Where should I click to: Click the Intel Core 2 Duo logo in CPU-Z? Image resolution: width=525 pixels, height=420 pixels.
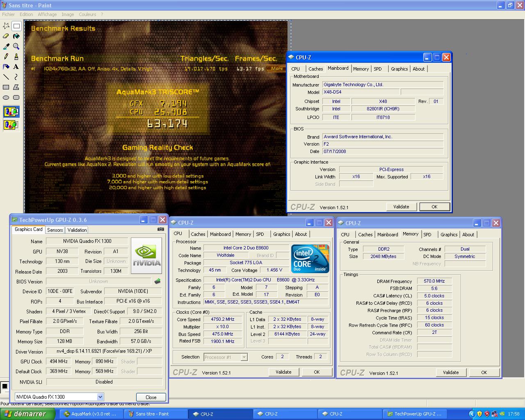[x=310, y=258]
